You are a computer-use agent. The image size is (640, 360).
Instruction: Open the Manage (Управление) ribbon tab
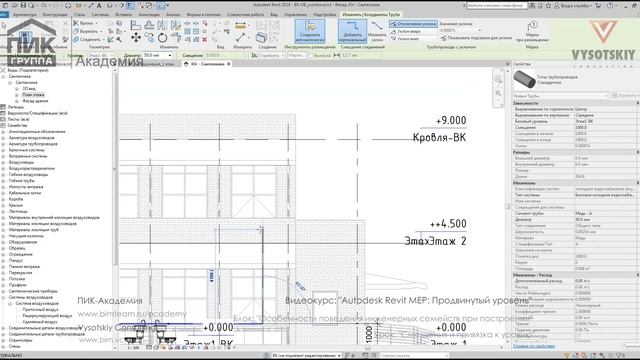(x=295, y=15)
